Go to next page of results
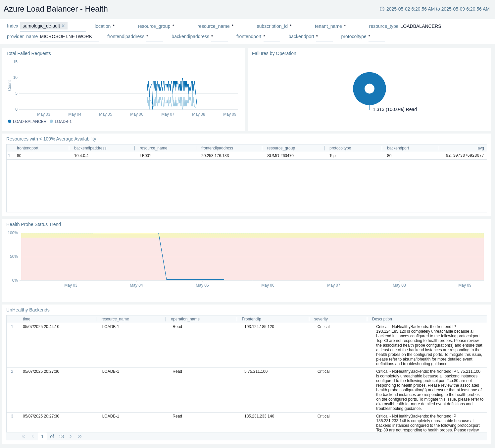 71,436
